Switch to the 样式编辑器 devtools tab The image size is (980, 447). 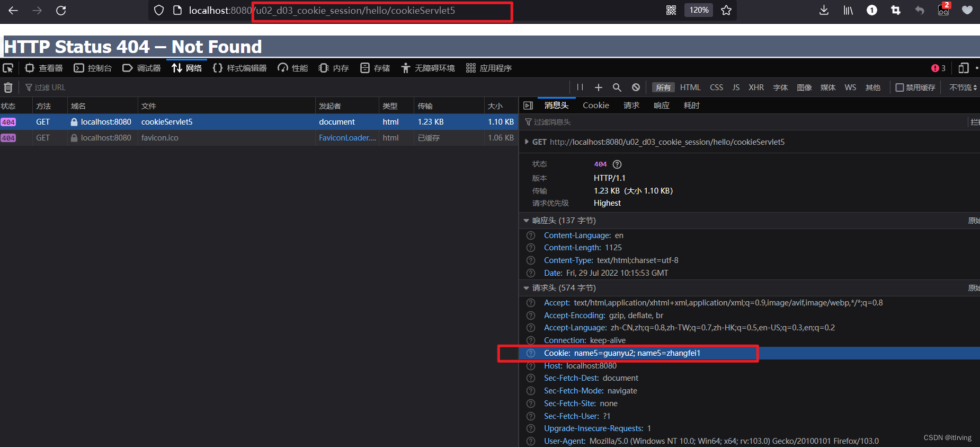pos(239,68)
